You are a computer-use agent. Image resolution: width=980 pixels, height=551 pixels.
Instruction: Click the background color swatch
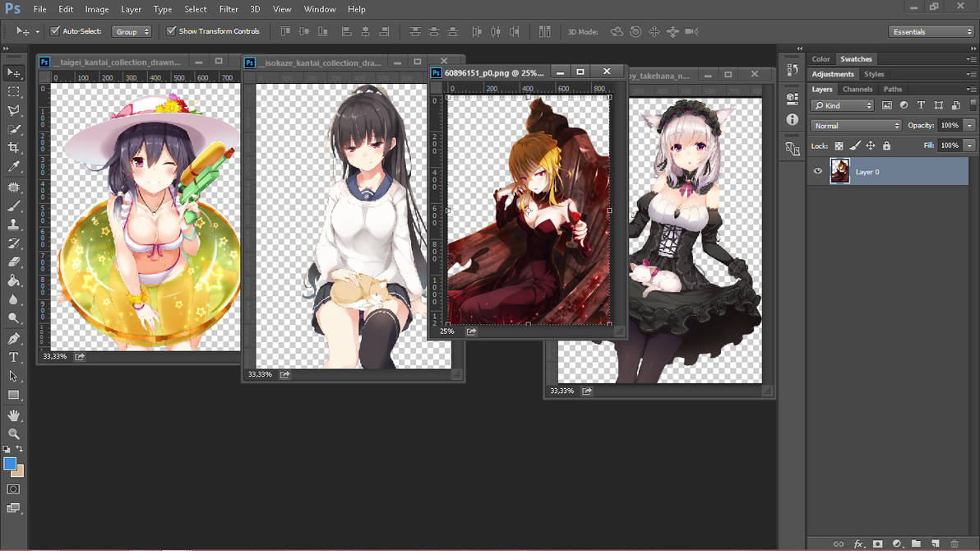click(x=19, y=471)
